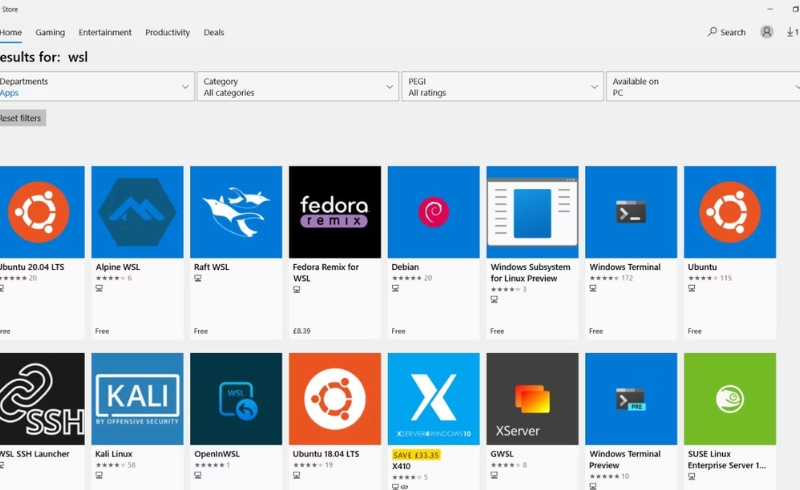The width and height of the screenshot is (800, 490).
Task: Click the Alpine WSL title text
Action: [117, 267]
